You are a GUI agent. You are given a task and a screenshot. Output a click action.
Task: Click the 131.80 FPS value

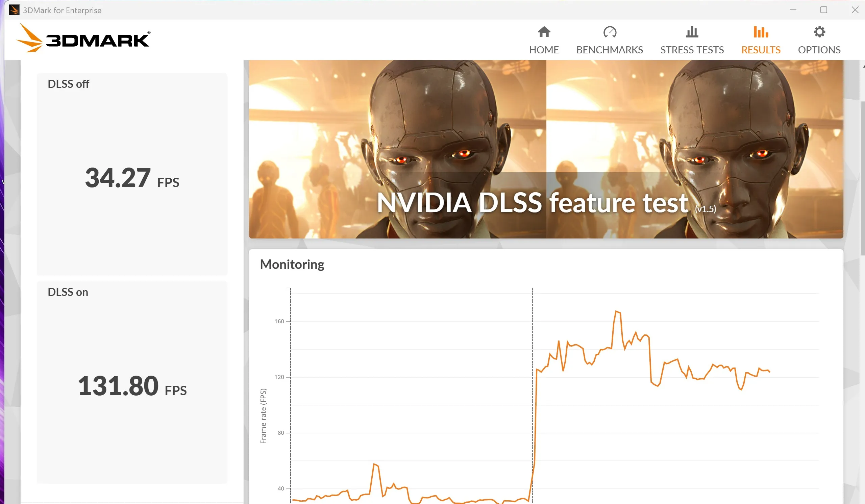click(132, 386)
